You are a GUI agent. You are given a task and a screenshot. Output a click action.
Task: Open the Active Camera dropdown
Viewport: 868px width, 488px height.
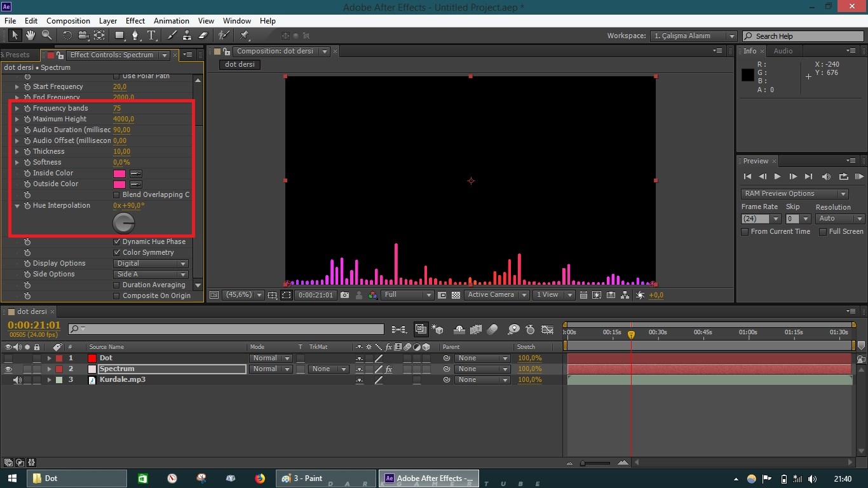point(497,295)
